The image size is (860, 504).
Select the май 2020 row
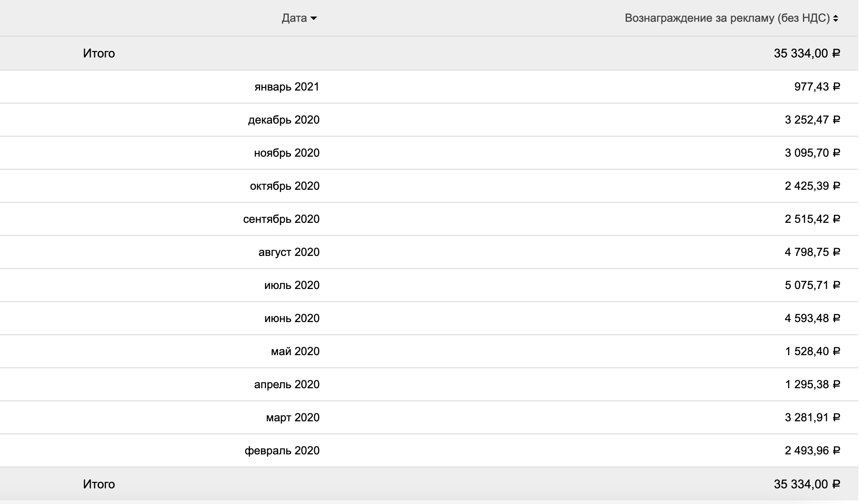point(295,351)
